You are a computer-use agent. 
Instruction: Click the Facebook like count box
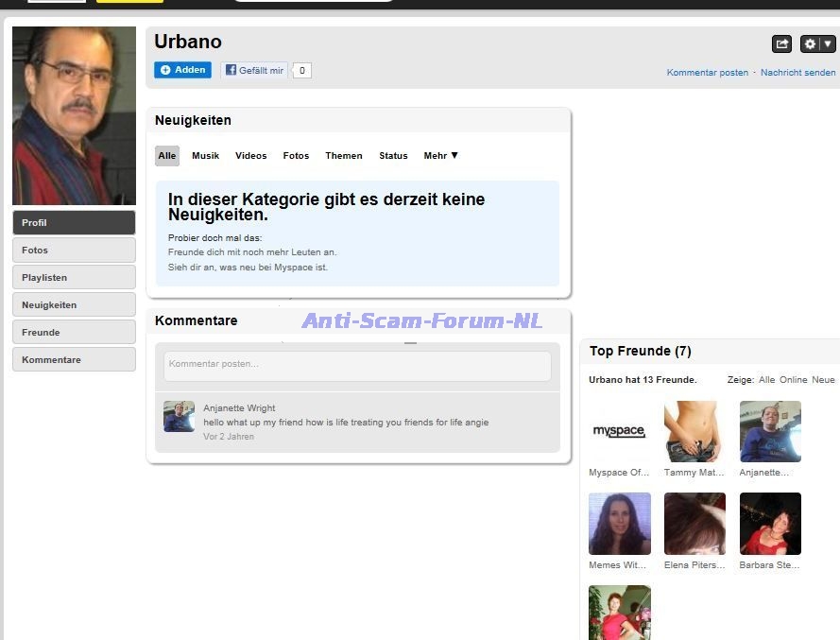(301, 70)
